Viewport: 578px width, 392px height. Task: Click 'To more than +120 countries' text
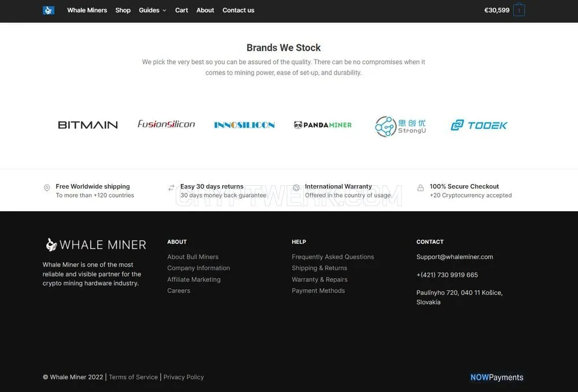(95, 196)
